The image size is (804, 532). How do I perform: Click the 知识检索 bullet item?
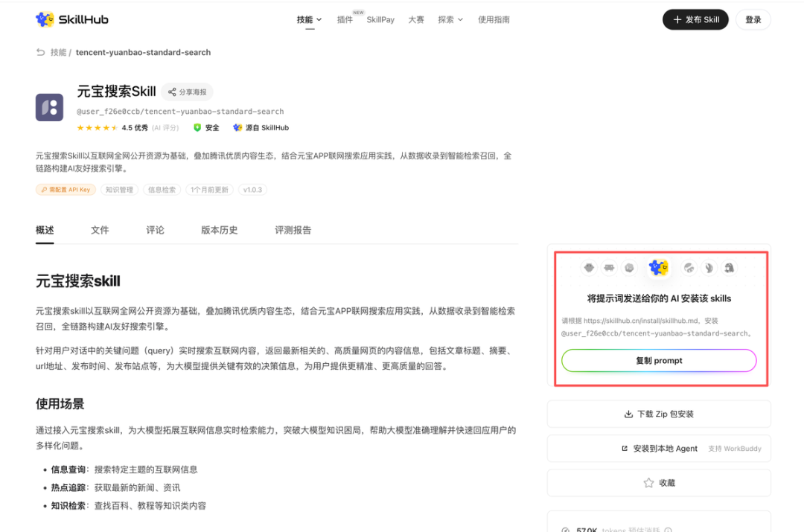(128, 505)
